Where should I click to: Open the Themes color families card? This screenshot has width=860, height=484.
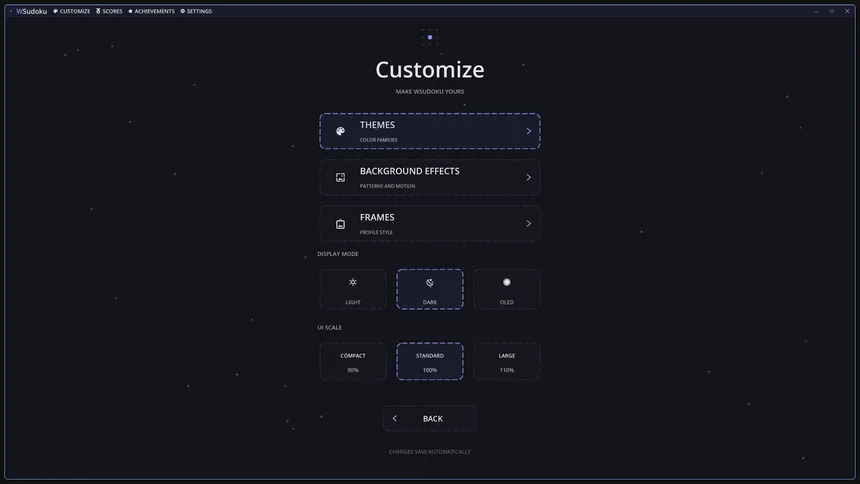(429, 131)
